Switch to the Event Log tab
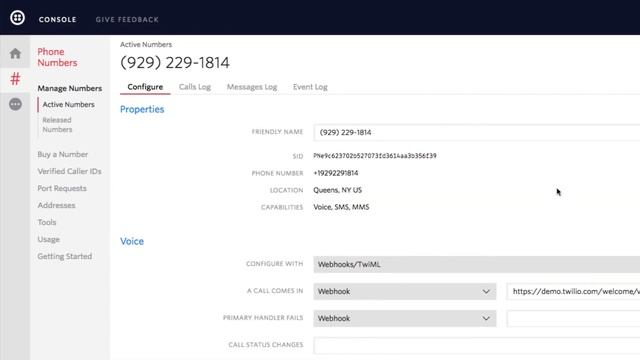Image resolution: width=640 pixels, height=360 pixels. point(310,87)
